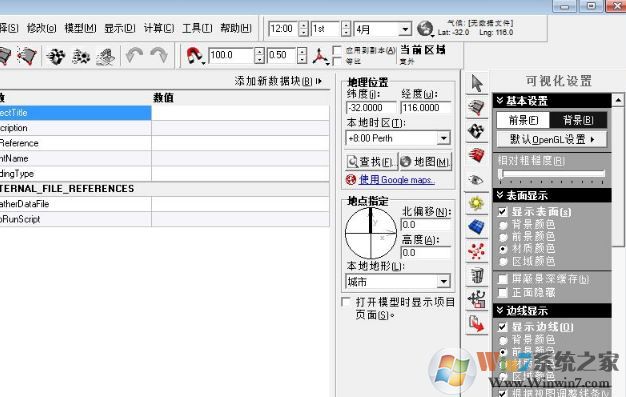The image size is (626, 397).
Task: Click the red XYZ axes icon
Action: coord(320,56)
